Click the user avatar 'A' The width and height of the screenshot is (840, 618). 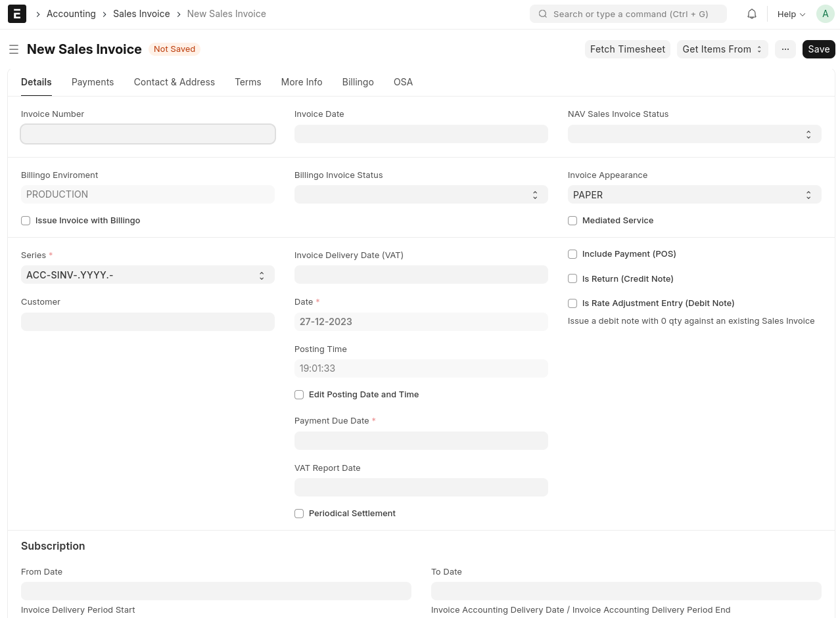[x=825, y=14]
